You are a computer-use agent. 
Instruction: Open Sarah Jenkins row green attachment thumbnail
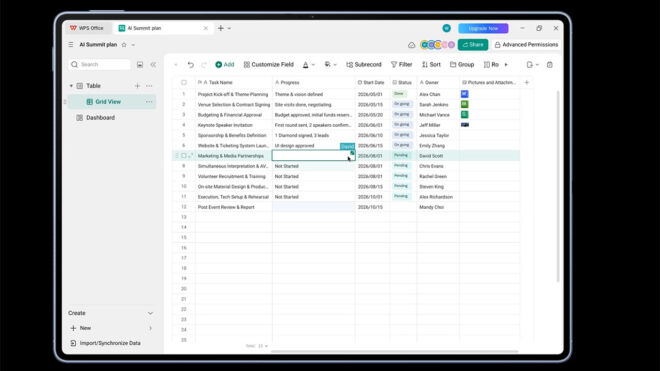pos(465,104)
